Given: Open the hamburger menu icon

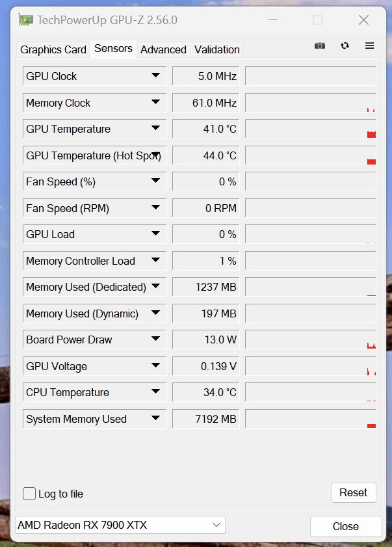Looking at the screenshot, I should point(369,46).
